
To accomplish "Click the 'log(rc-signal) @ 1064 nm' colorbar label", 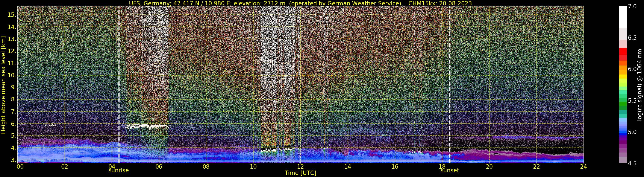I will pyautogui.click(x=639, y=85).
